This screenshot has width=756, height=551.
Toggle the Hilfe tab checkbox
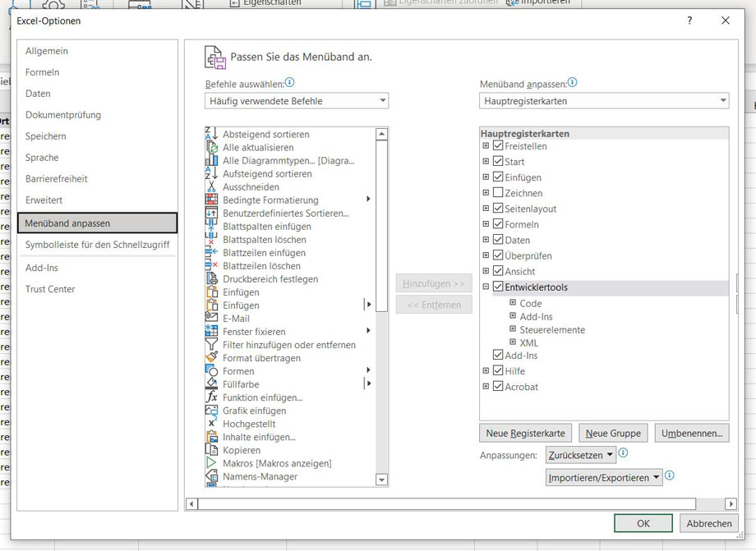498,371
